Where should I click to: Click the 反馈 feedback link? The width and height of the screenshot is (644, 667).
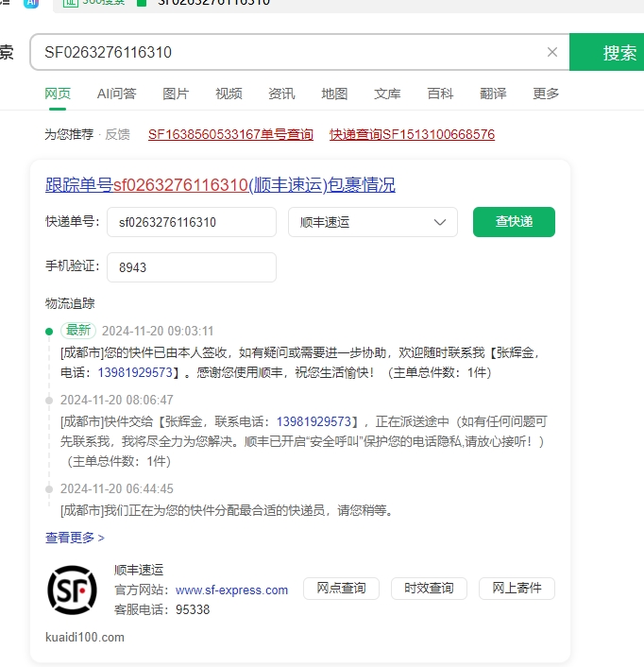point(117,134)
